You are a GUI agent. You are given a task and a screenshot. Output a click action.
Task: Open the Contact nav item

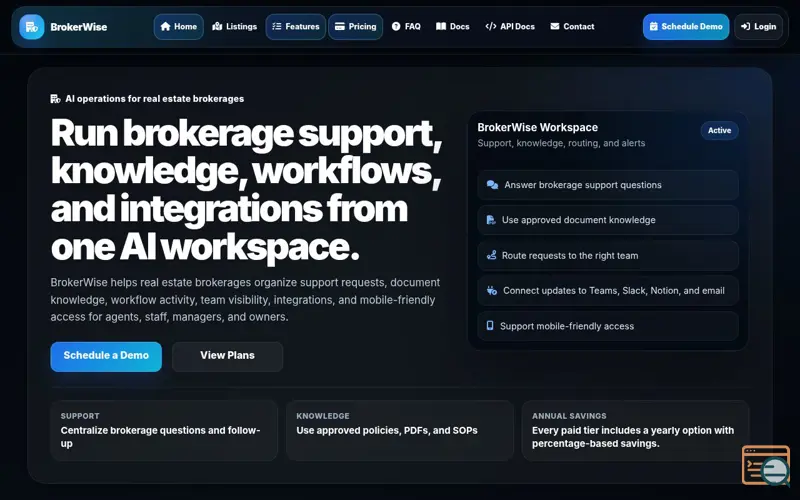(572, 27)
